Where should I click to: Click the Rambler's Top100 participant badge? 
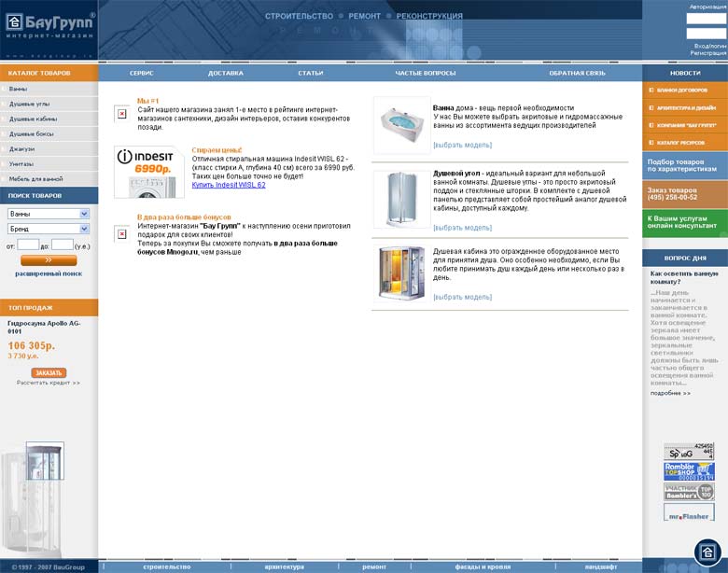[689, 491]
